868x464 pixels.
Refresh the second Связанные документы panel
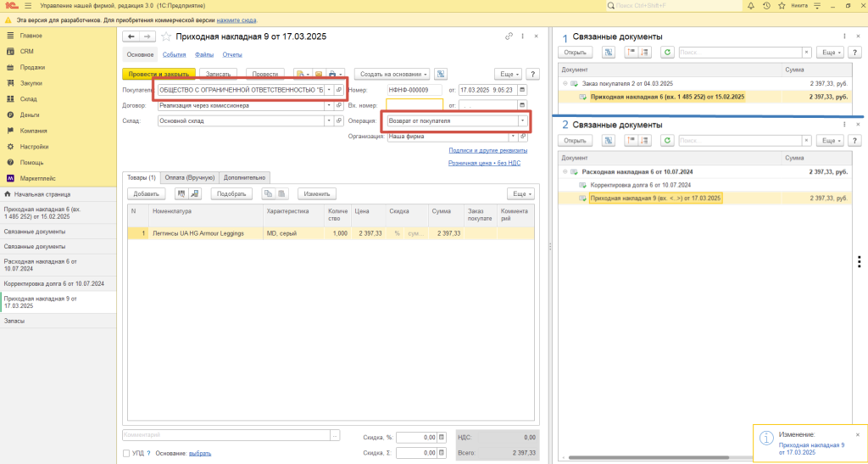pos(668,141)
